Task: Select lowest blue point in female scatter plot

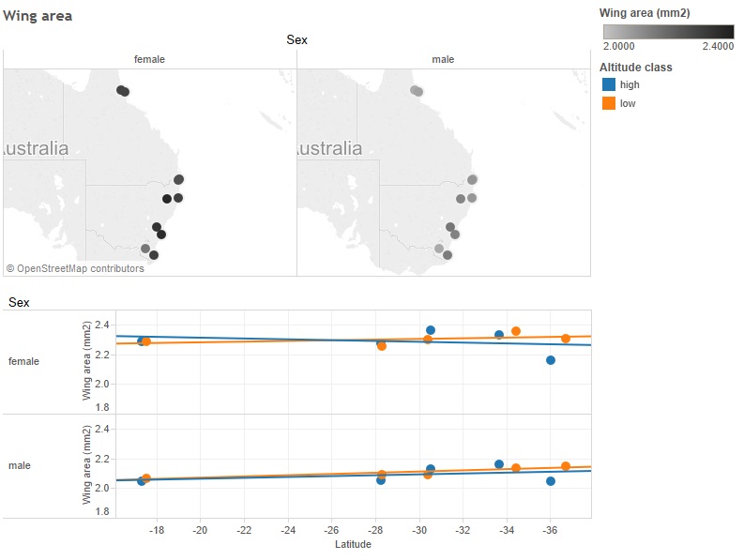Action: (x=551, y=360)
